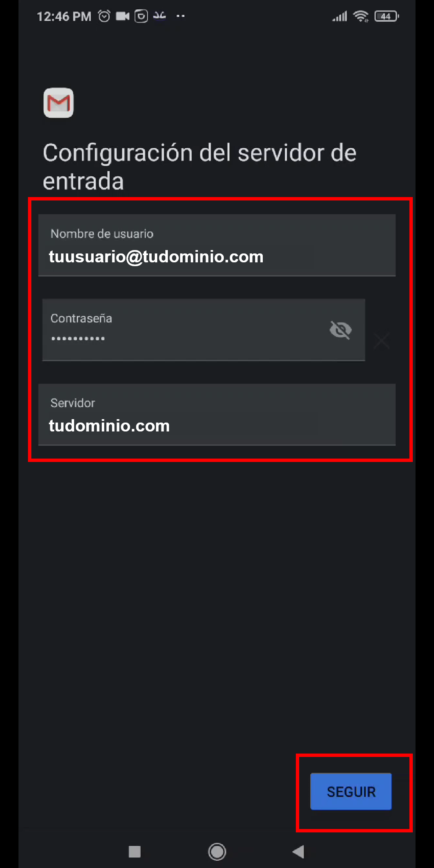Viewport: 434px width, 868px height.
Task: Tap the cellular signal bars icon
Action: point(340,17)
